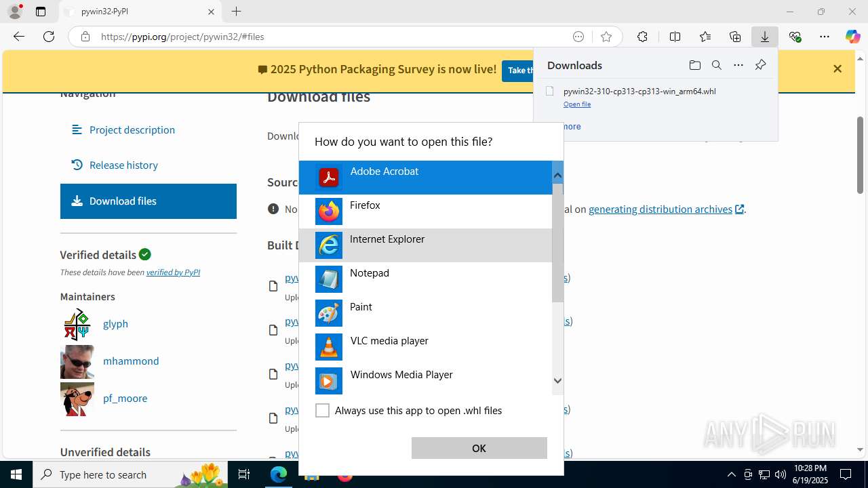Screen dimensions: 868x488
Task: Pin the Downloads panel
Action: coord(760,65)
